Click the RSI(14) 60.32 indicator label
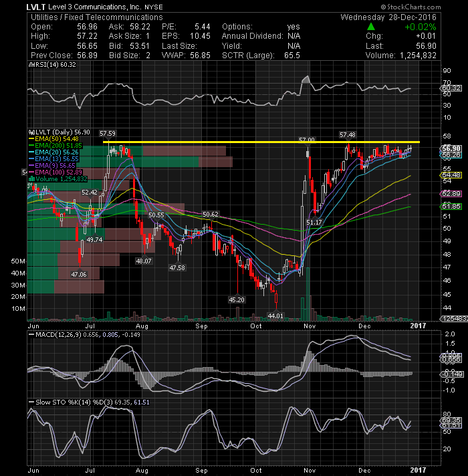Screen dimensions: 468x476 55,65
